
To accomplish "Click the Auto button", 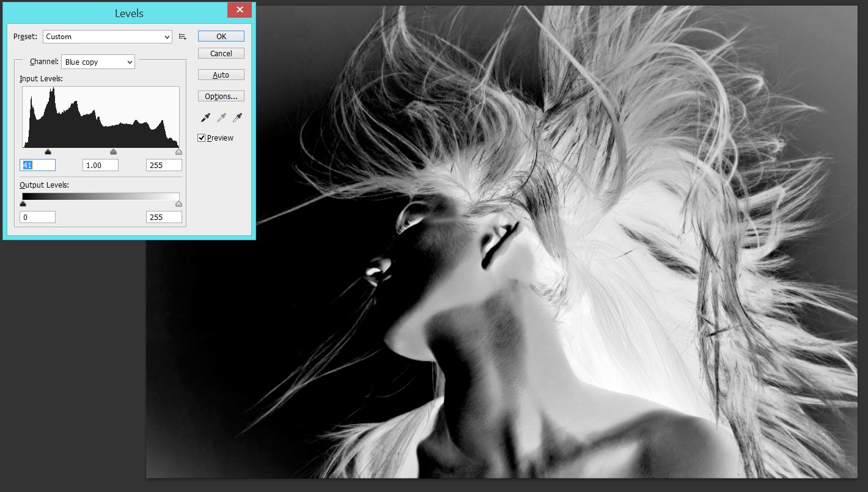I will click(221, 75).
